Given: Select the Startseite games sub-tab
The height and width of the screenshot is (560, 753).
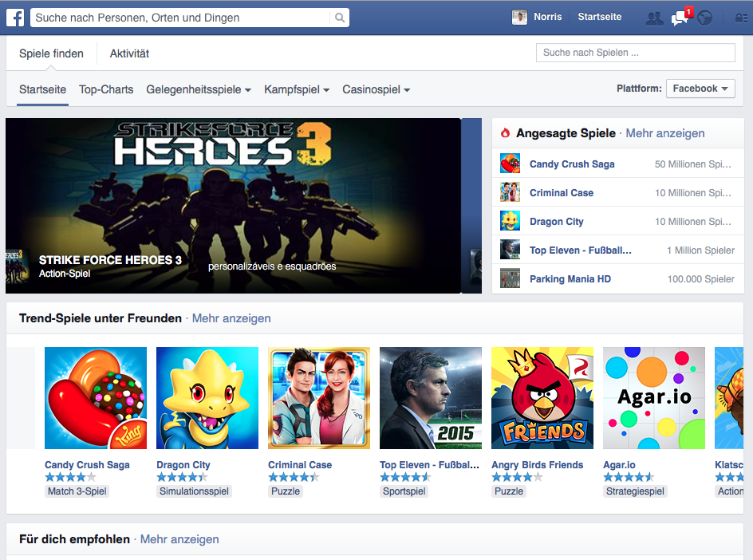Looking at the screenshot, I should tap(43, 90).
